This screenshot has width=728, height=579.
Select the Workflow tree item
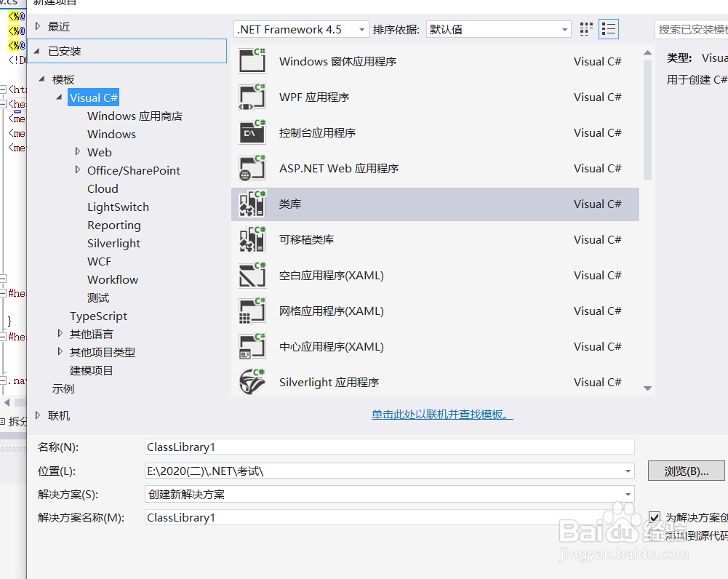pos(112,279)
